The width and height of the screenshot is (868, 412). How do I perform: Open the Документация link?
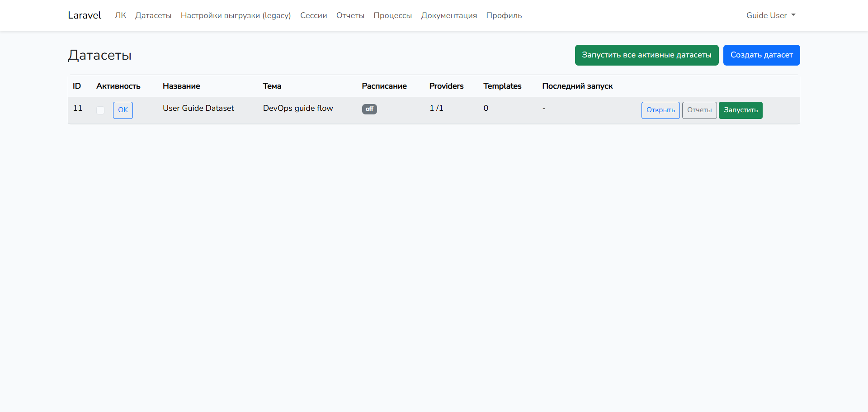[x=449, y=15]
